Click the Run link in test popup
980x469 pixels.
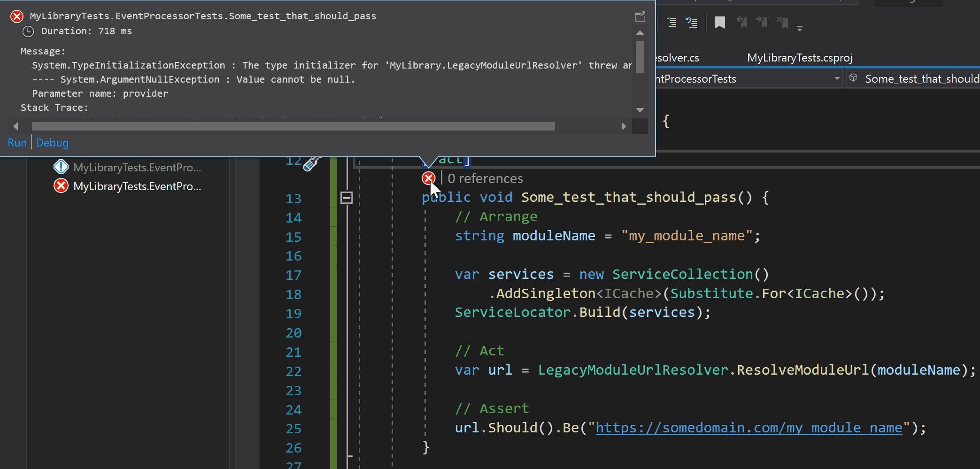tap(17, 143)
